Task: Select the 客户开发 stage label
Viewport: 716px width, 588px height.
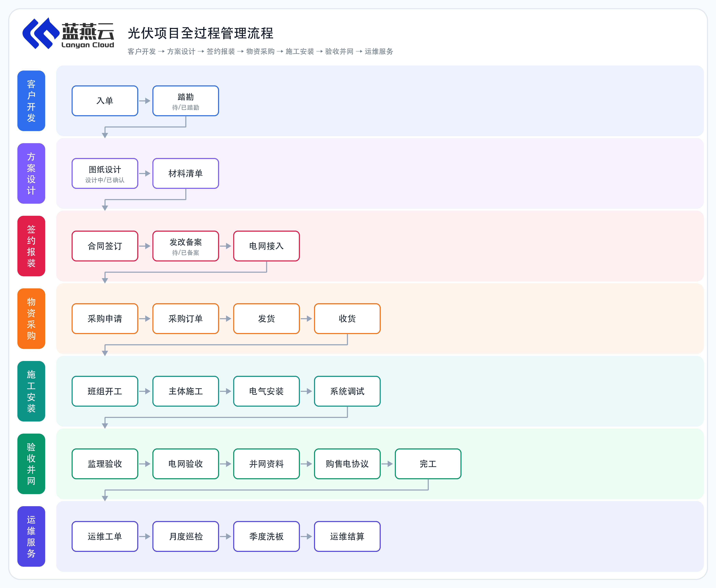Action: (x=31, y=101)
